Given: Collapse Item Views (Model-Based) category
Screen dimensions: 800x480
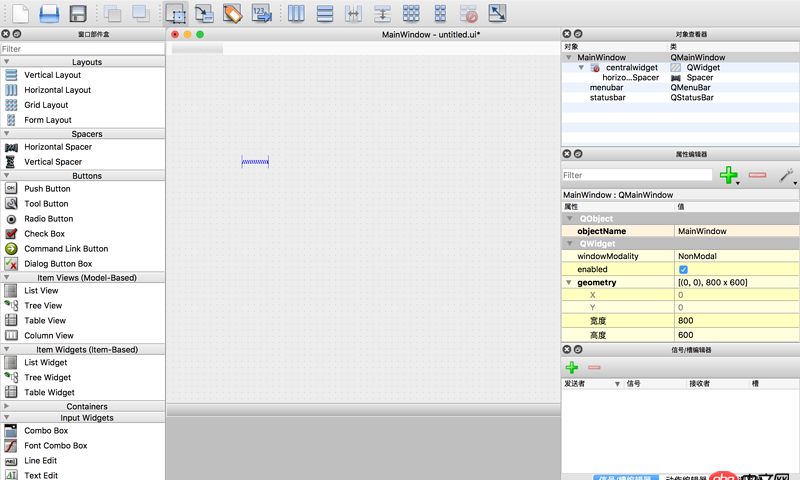Looking at the screenshot, I should coord(7,277).
